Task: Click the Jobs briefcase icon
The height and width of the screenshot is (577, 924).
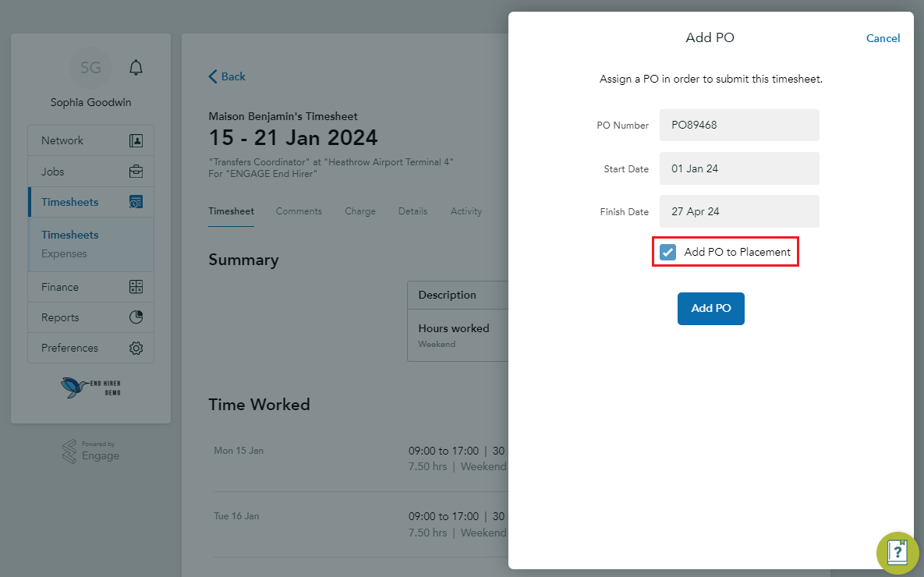Action: tap(136, 172)
